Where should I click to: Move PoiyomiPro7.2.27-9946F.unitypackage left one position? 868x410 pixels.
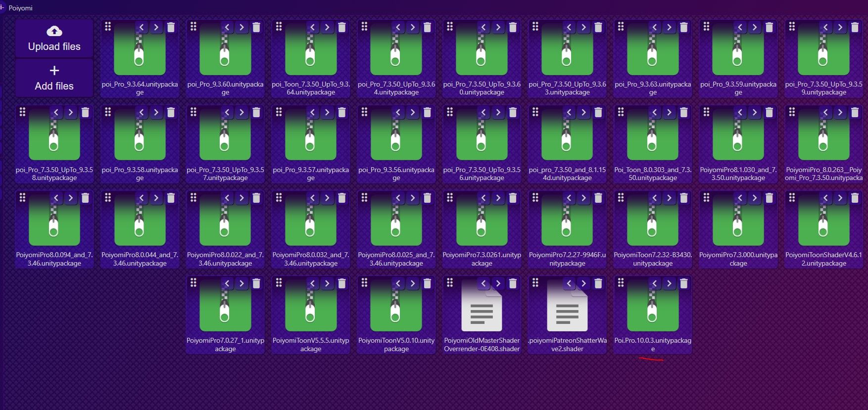(x=569, y=198)
